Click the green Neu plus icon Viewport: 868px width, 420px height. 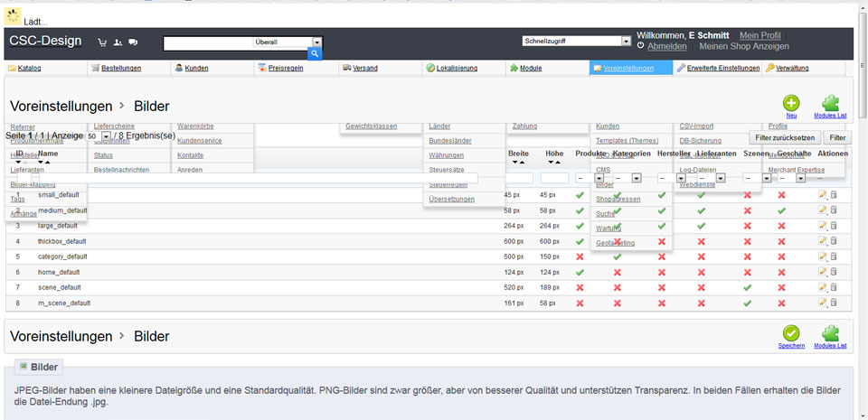pyautogui.click(x=791, y=103)
